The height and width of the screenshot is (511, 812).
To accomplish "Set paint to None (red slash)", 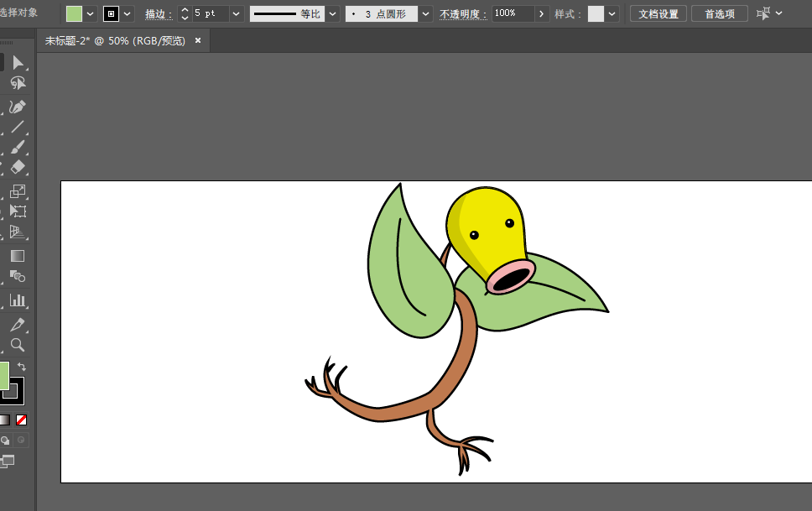I will (22, 420).
